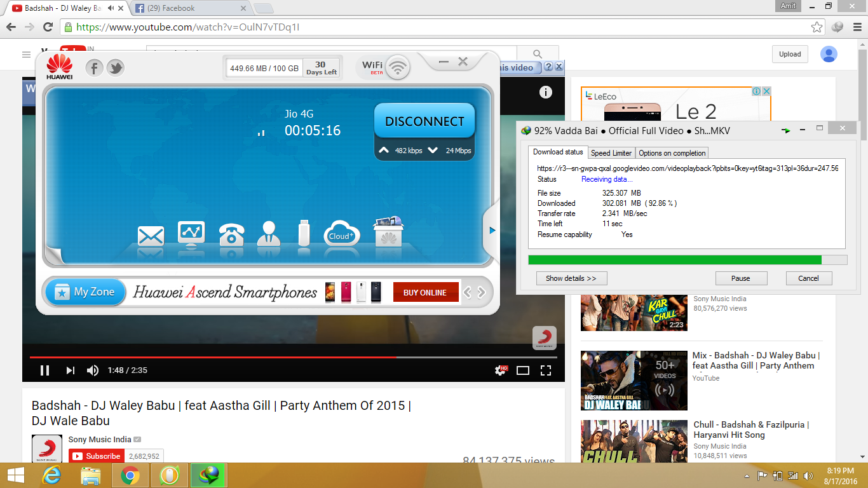Open the Cloud+ icon

coord(342,234)
